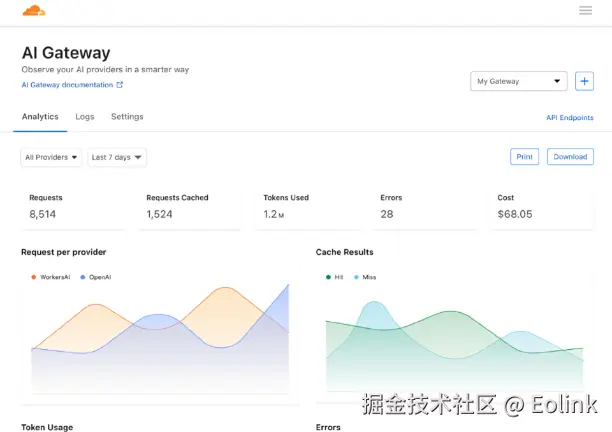The width and height of the screenshot is (612, 432).
Task: Click the Cache Results area chart
Action: [455, 345]
